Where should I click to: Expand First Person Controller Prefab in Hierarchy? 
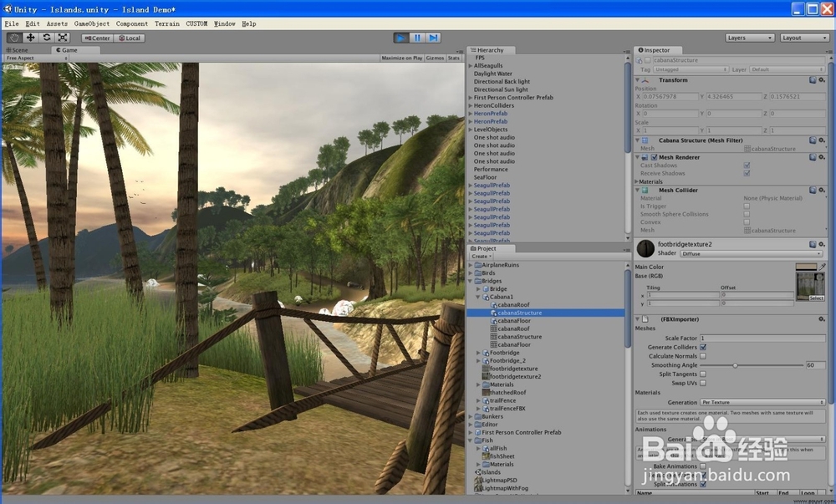tap(471, 98)
